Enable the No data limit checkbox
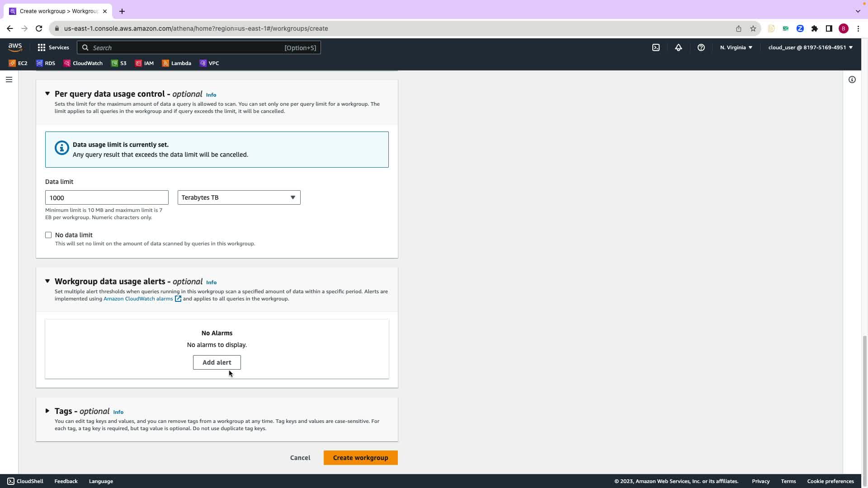 [48, 235]
